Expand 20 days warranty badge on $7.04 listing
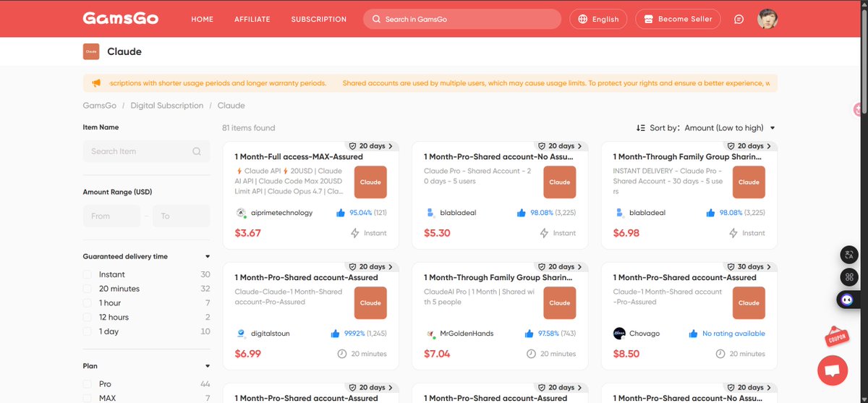The height and width of the screenshot is (403, 868). click(561, 266)
